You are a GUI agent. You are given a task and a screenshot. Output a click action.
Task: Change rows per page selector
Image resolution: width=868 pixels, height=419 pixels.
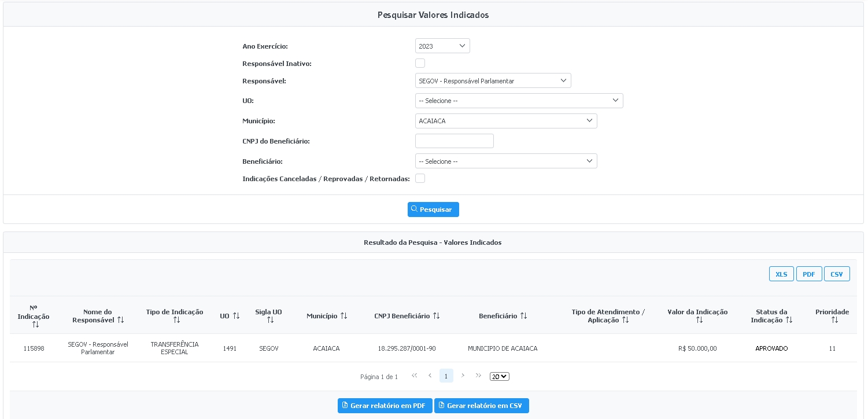click(499, 376)
